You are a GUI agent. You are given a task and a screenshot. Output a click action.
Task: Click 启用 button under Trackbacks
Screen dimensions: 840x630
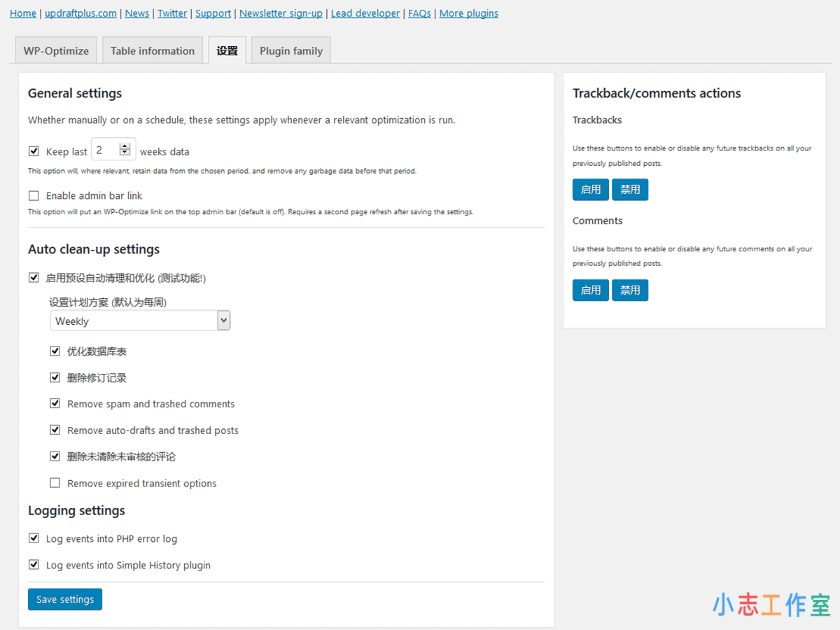click(x=590, y=189)
